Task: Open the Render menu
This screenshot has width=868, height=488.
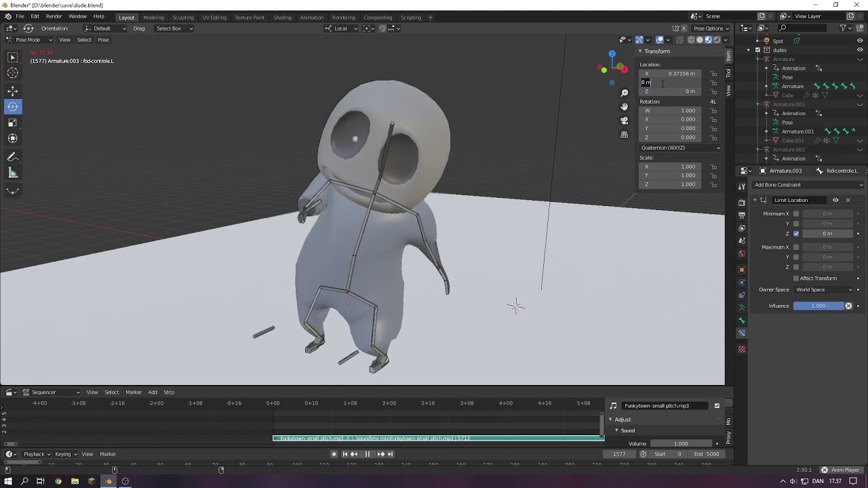Action: tap(54, 16)
